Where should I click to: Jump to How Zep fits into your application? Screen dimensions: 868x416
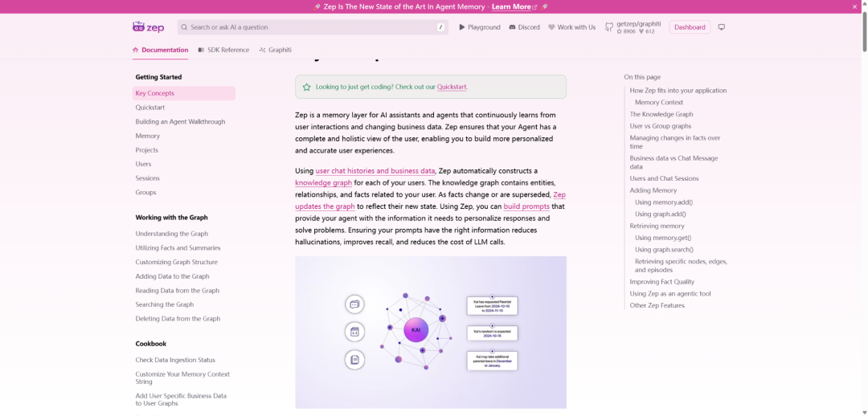(x=678, y=91)
